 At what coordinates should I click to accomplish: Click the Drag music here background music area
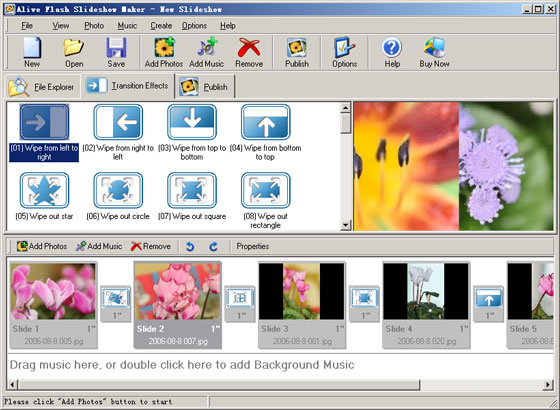[x=280, y=365]
